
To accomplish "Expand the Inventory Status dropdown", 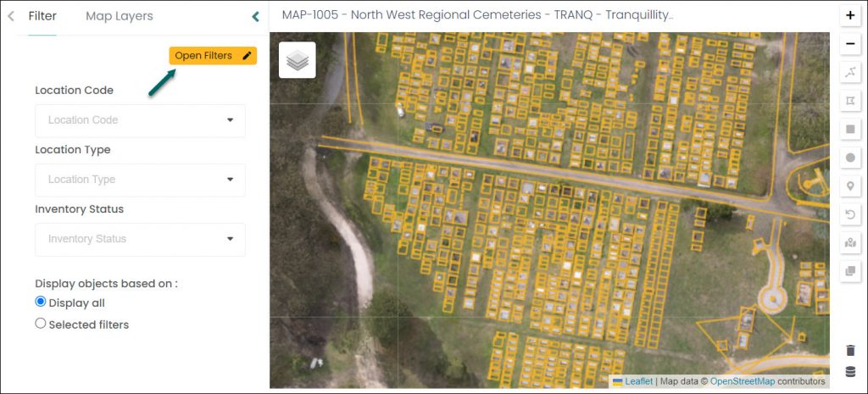I will [140, 239].
